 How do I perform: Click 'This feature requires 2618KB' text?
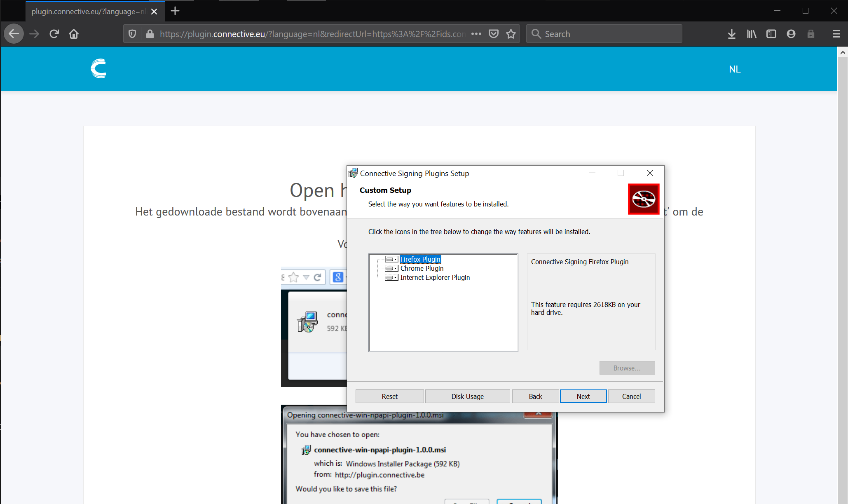click(586, 309)
